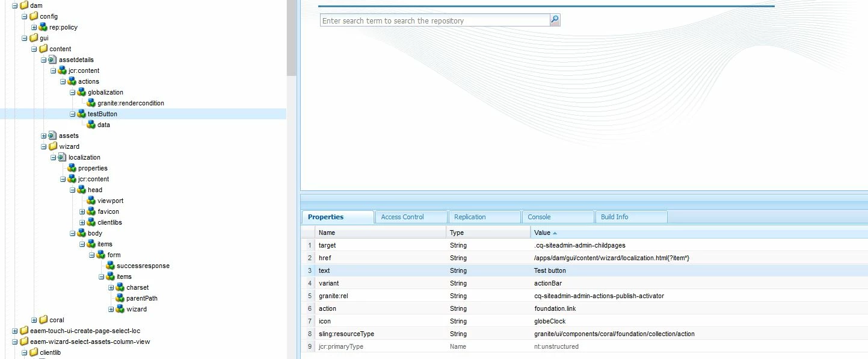Click the body node icon
The height and width of the screenshot is (359, 868).
pyautogui.click(x=82, y=233)
